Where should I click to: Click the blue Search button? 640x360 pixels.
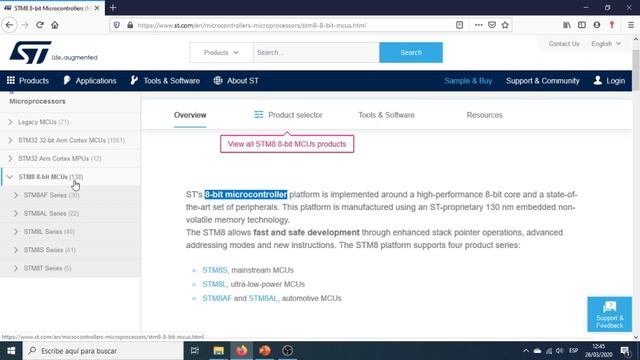point(411,53)
